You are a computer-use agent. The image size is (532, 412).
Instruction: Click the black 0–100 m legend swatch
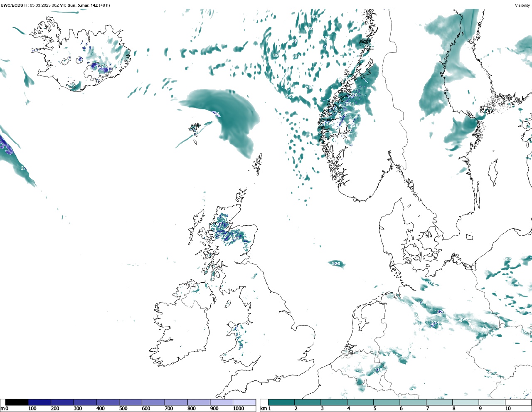pos(17,402)
